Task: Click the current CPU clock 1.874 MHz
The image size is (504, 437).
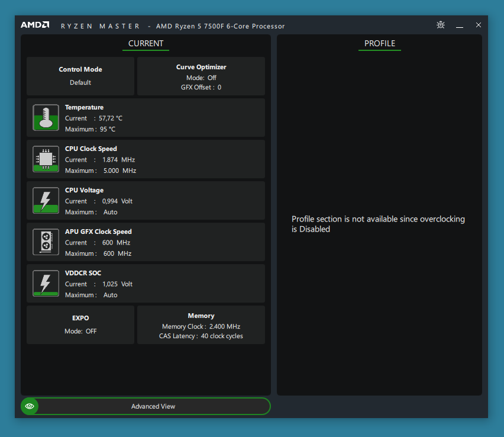Action: [x=119, y=160]
